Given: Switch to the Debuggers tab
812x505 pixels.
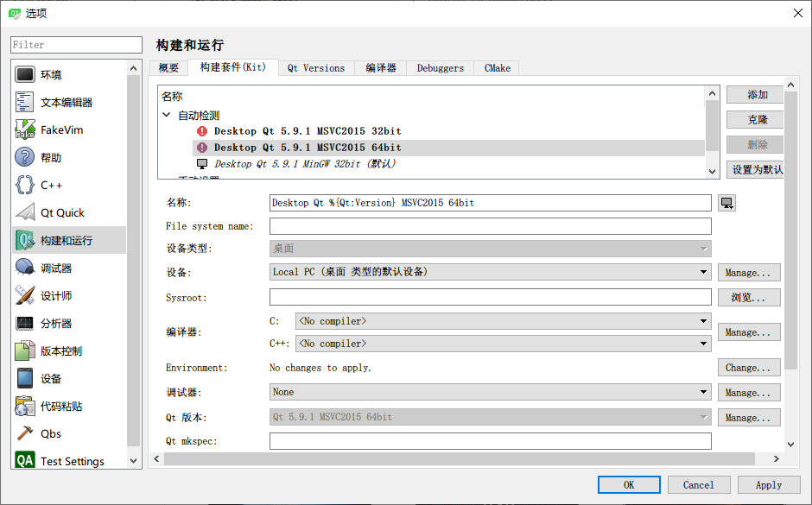Looking at the screenshot, I should [441, 68].
